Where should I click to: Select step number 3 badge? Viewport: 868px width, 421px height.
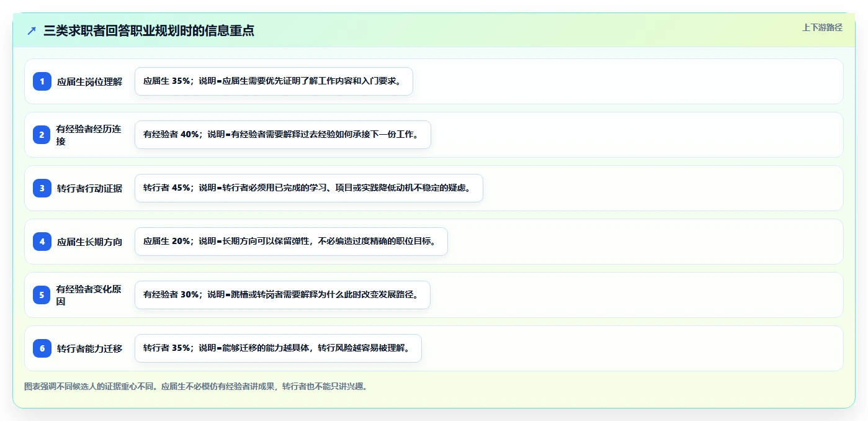click(x=42, y=188)
